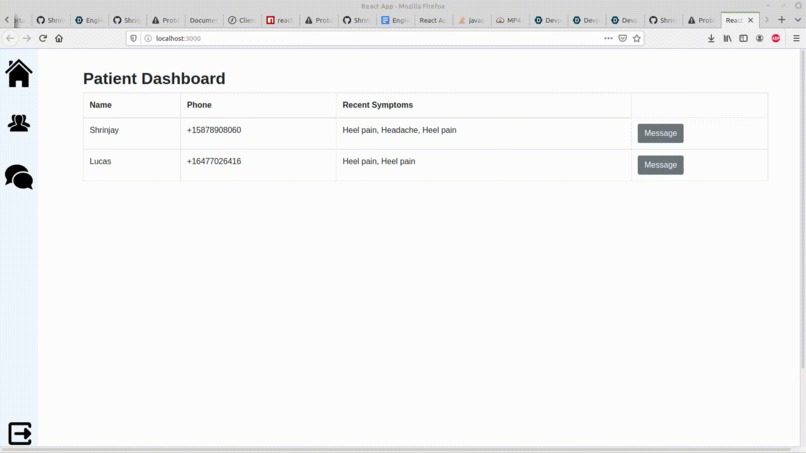Toggle the sidebars icon in the toolbar
Viewport: 806px width, 453px height.
(743, 38)
